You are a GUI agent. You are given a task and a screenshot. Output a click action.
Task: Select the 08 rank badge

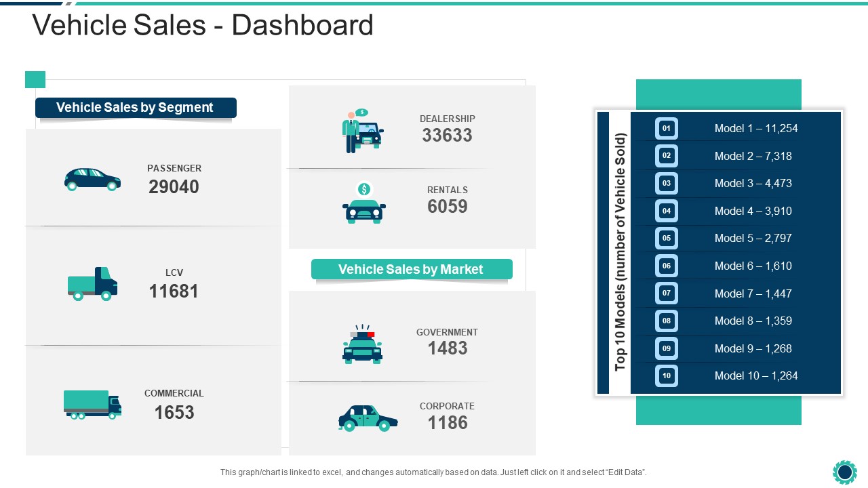tap(667, 321)
